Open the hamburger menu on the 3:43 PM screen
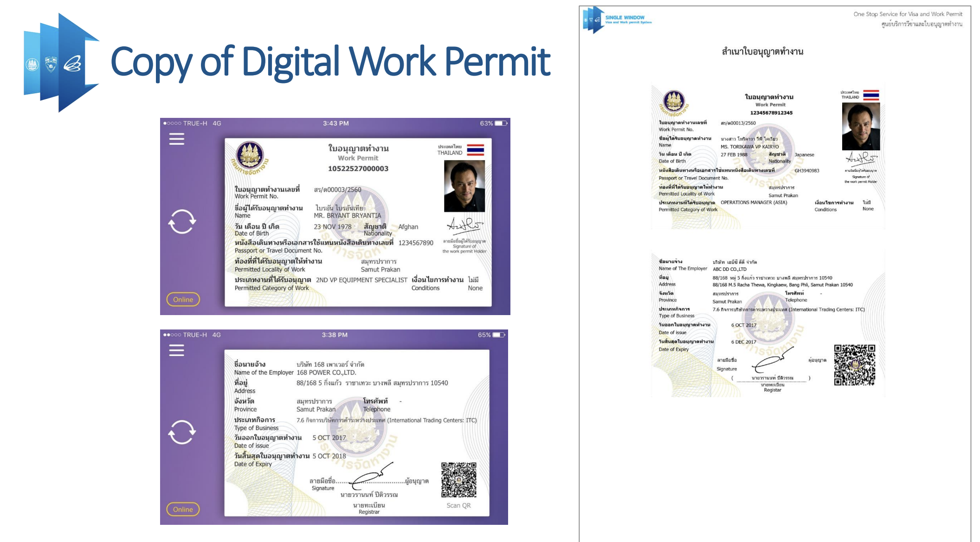The height and width of the screenshot is (542, 980). coord(176,138)
